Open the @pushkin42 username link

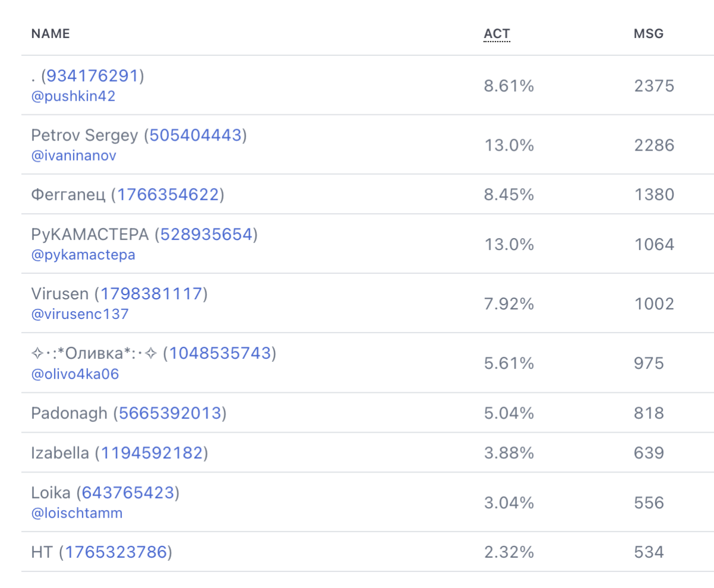coord(73,96)
